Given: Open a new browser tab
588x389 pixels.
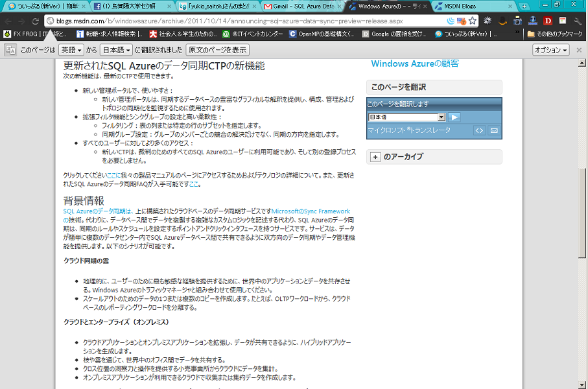Looking at the screenshot, I should [524, 6].
